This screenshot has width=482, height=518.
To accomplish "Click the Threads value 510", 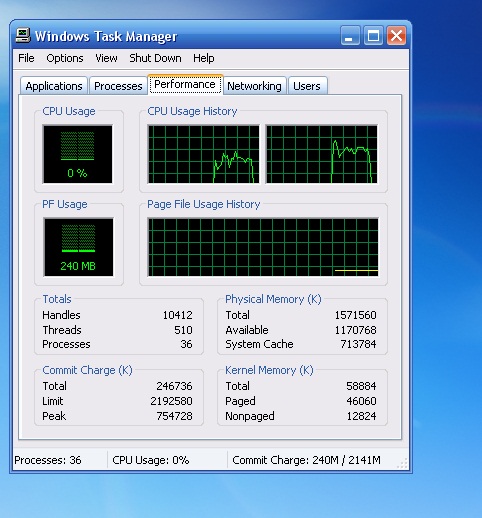I will [x=183, y=330].
